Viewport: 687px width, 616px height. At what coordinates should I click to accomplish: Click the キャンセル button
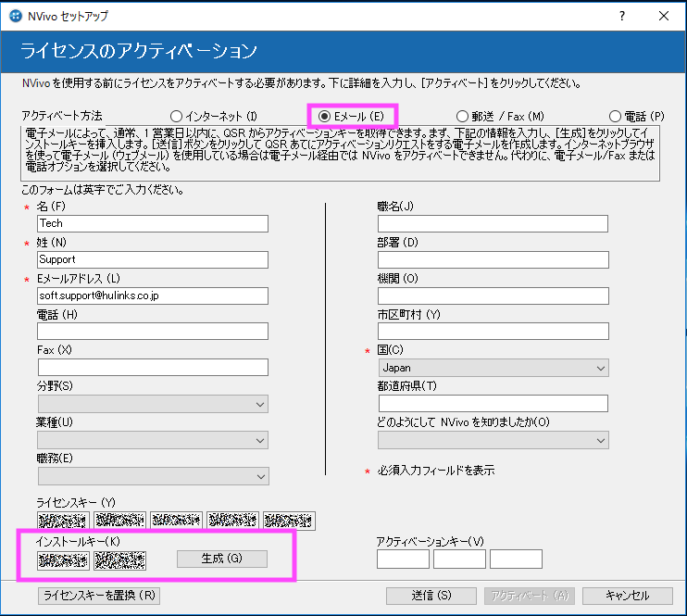click(628, 596)
